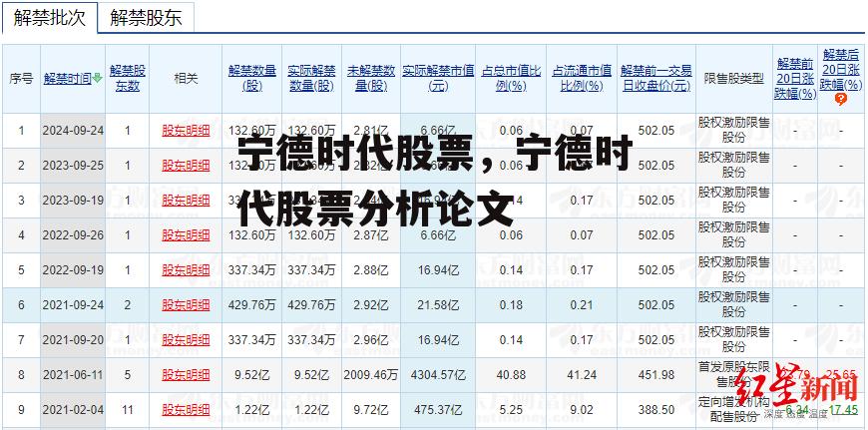Sort by 解禁前一交易日收盘价(元) column header
This screenshot has height=430, width=868.
tap(655, 79)
